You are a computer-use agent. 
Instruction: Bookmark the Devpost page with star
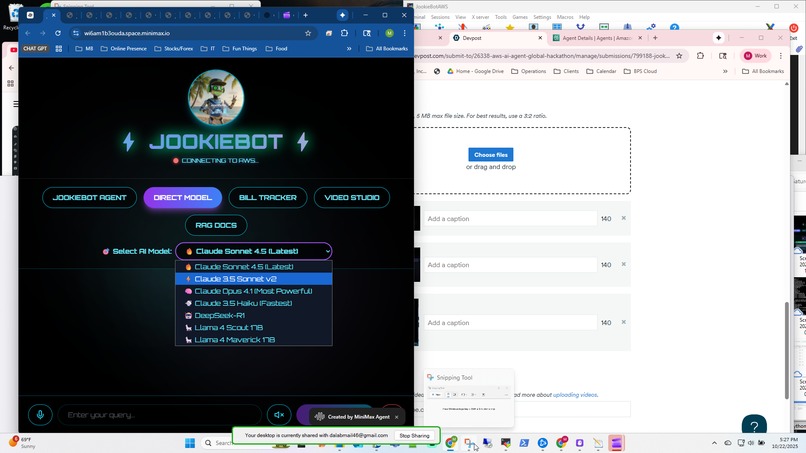pyautogui.click(x=679, y=56)
